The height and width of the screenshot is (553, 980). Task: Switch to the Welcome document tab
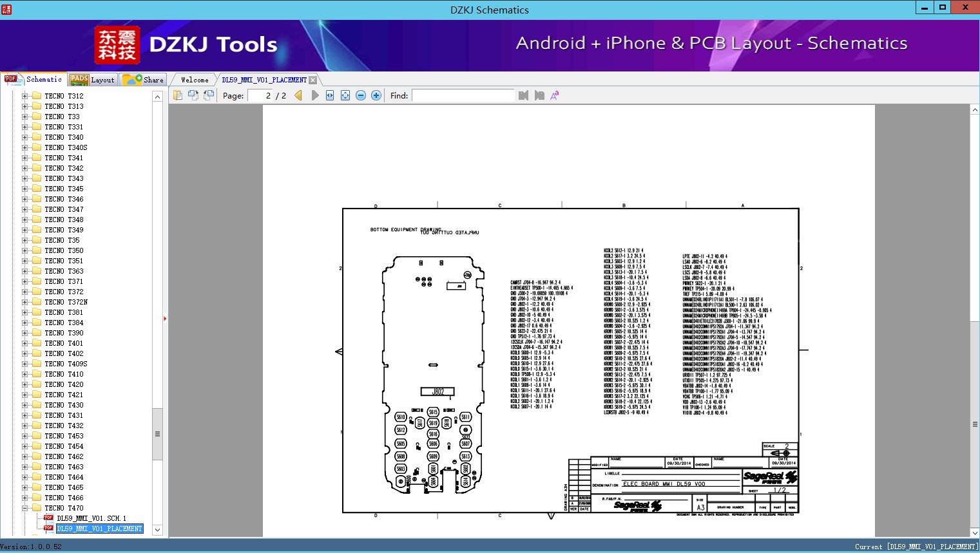tap(195, 80)
